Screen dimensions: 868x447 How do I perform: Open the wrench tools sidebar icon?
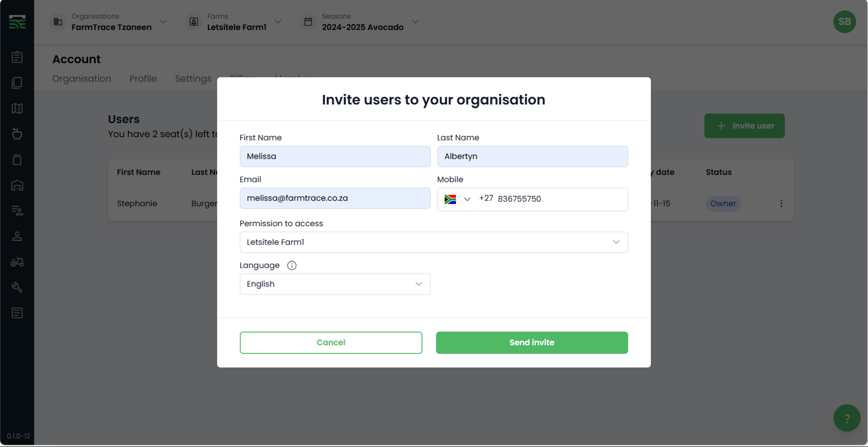(17, 287)
